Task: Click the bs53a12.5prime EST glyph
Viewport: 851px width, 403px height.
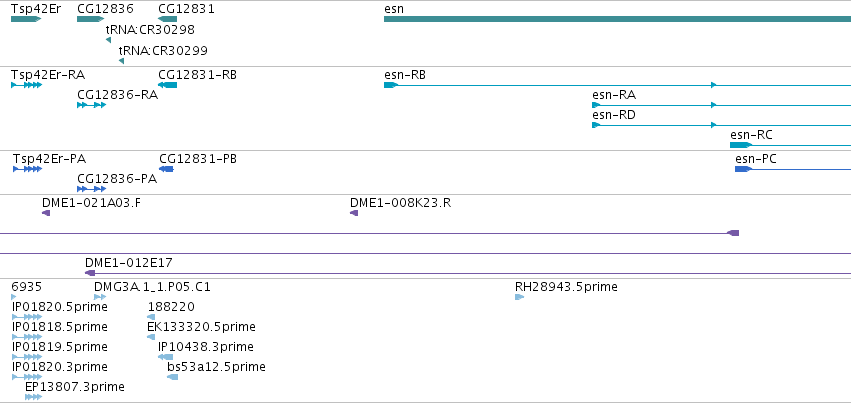Action: [x=173, y=377]
